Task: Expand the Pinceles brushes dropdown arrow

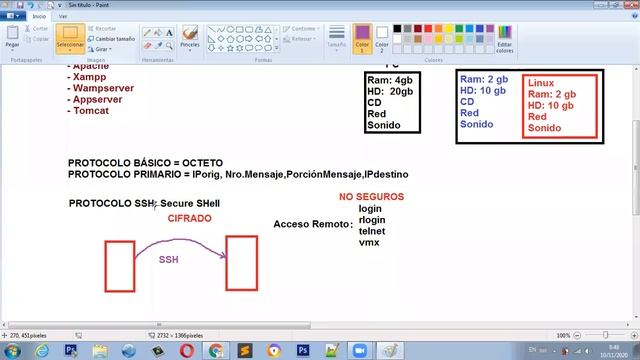Action: pos(190,50)
